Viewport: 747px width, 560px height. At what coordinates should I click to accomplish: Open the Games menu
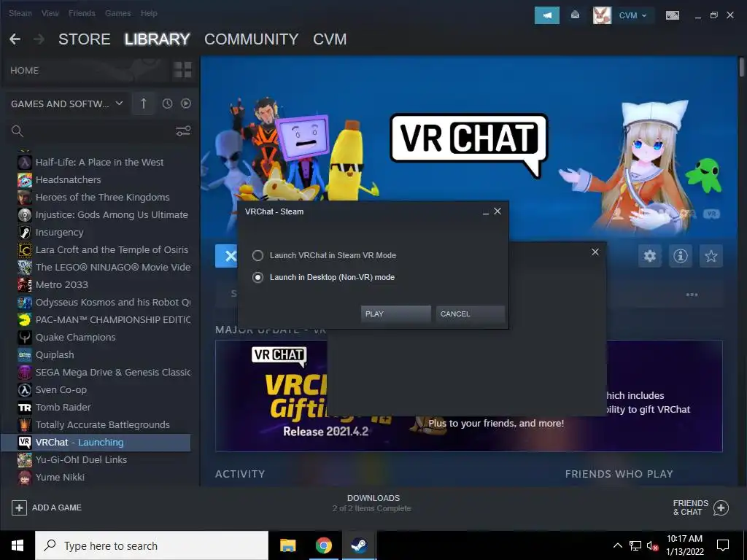[x=117, y=13]
